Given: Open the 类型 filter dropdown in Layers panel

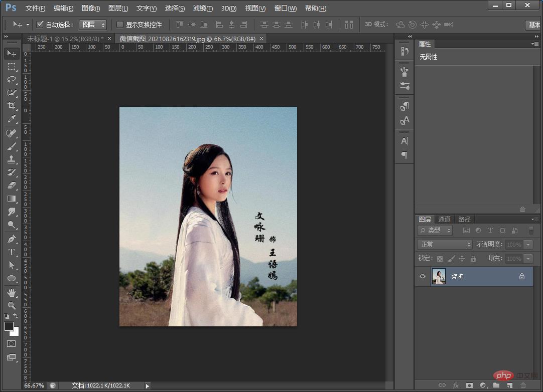Looking at the screenshot, I should pyautogui.click(x=435, y=230).
